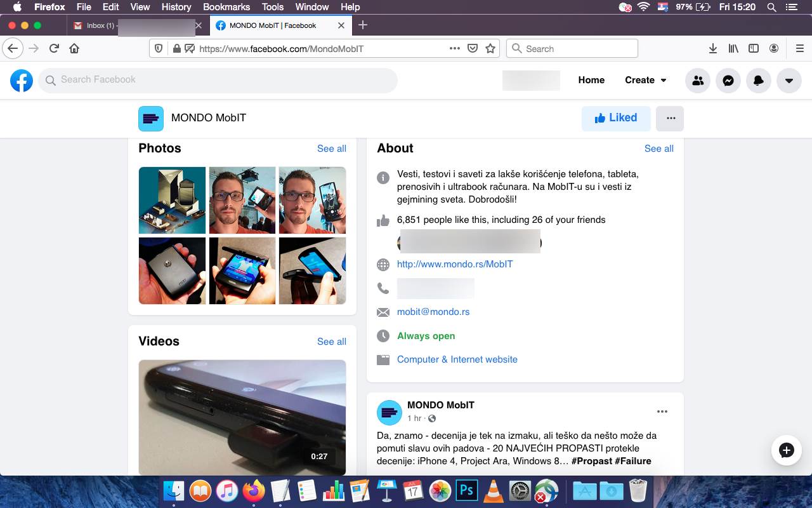The height and width of the screenshot is (508, 812).
Task: Open the friend requests icon
Action: [x=698, y=80]
